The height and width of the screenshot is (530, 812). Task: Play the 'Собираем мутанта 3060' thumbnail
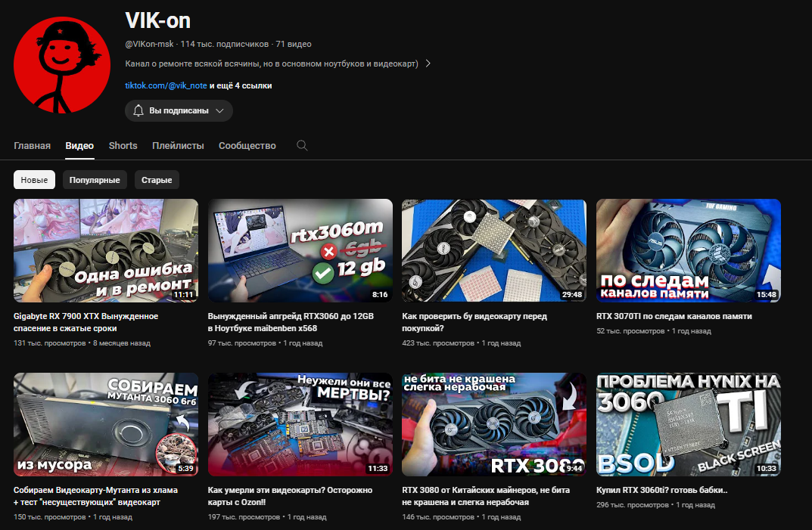click(x=106, y=424)
